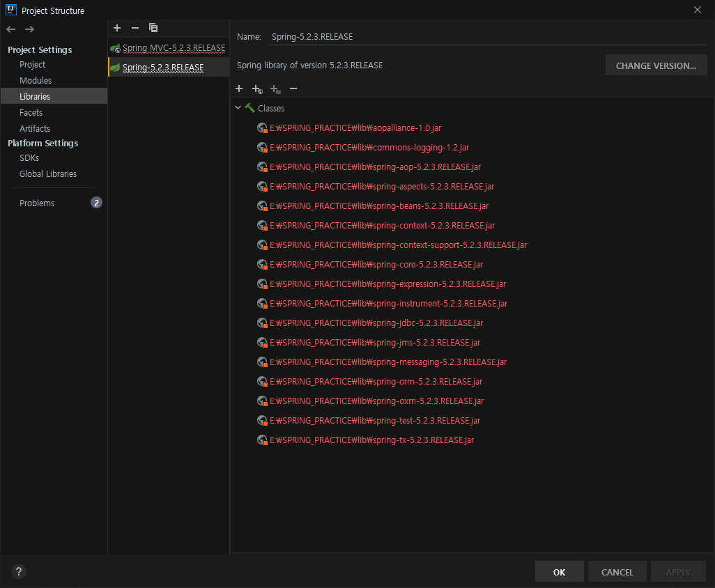Remove the selected library from list
715x588 pixels.
(135, 28)
